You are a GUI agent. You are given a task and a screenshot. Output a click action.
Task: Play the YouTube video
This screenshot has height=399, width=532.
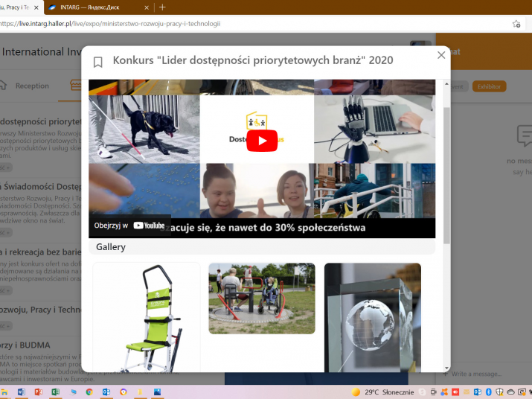tap(262, 141)
